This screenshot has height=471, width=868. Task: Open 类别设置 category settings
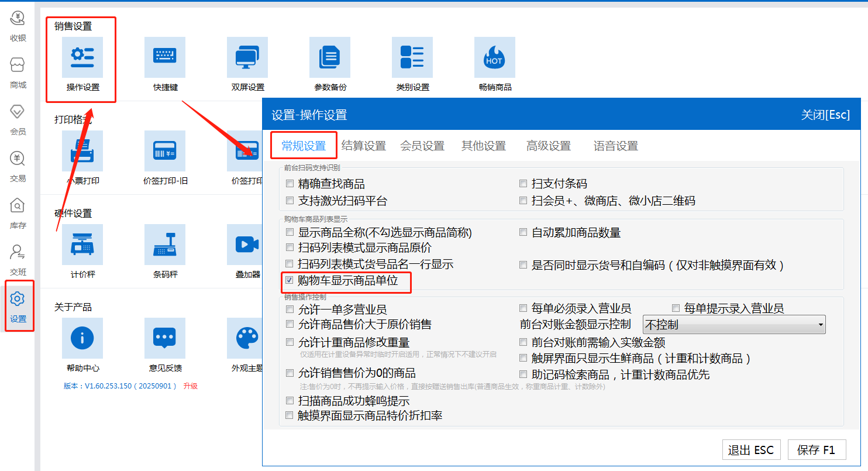tap(412, 57)
